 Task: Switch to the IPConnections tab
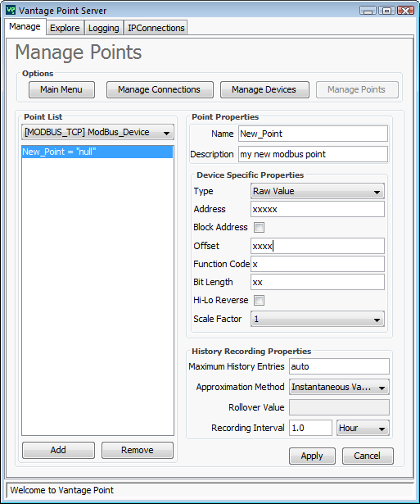[x=156, y=28]
